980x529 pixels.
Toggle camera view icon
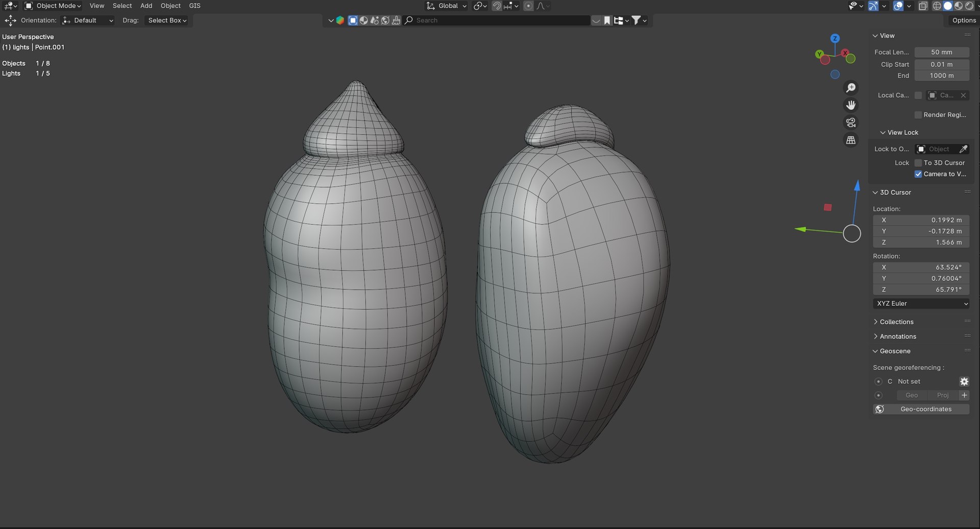tap(851, 123)
